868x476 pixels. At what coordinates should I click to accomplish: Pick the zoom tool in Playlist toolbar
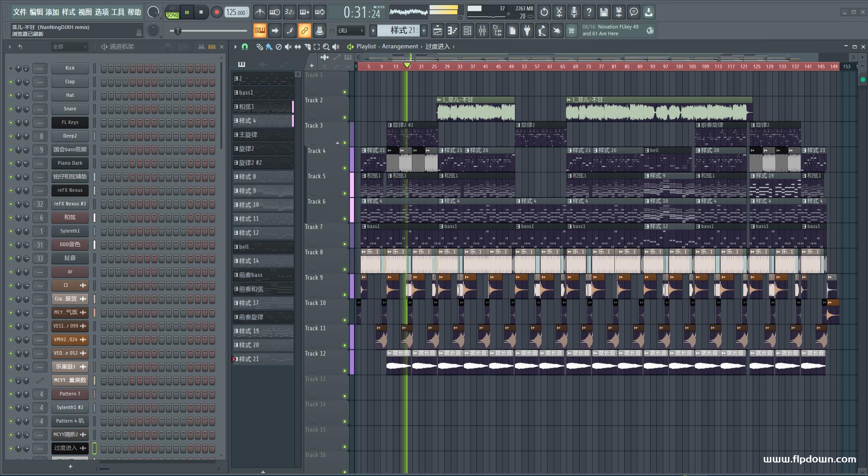click(x=326, y=47)
